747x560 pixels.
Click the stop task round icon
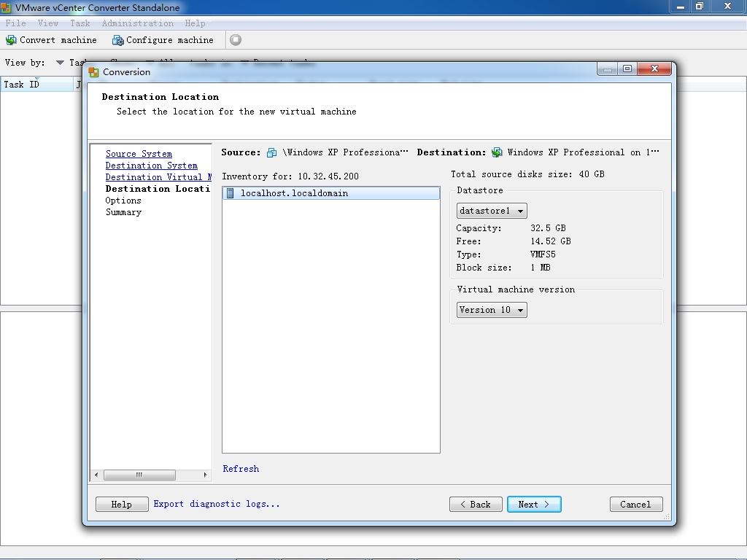tap(236, 40)
